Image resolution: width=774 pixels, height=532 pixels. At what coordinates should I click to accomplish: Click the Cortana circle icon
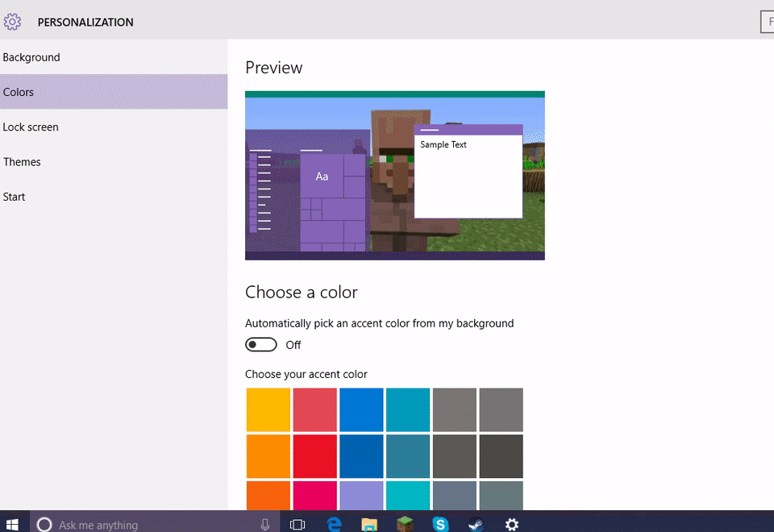[44, 524]
